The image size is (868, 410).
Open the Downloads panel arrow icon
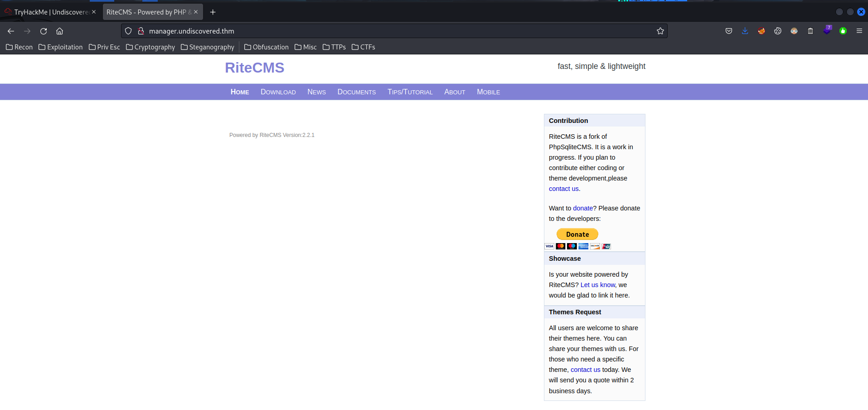pyautogui.click(x=745, y=31)
